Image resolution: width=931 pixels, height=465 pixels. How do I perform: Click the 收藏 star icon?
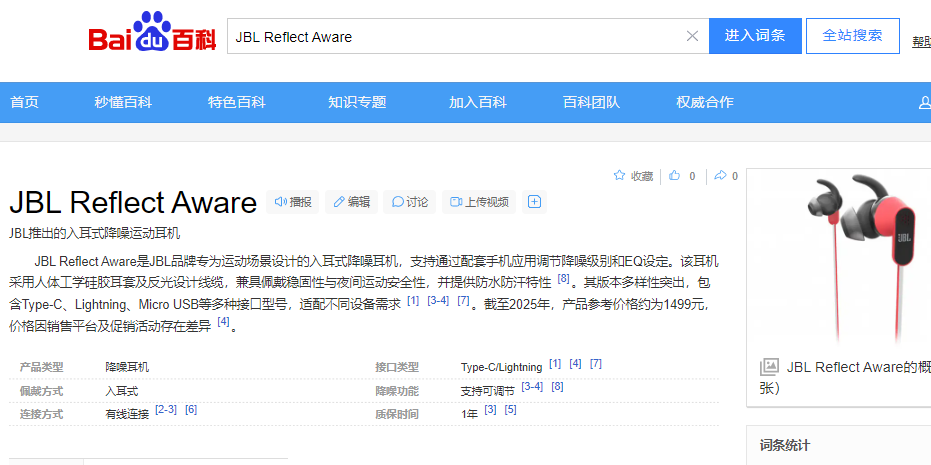point(619,175)
